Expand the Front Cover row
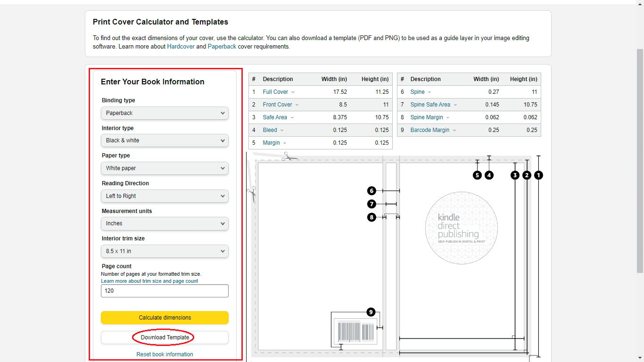Screen dimensions: 644x362 coord(281,105)
